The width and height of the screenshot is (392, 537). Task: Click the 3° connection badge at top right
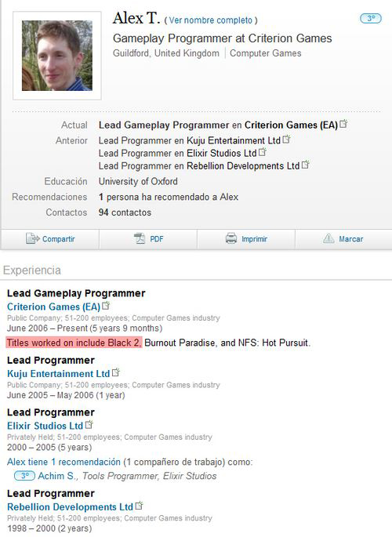click(370, 19)
